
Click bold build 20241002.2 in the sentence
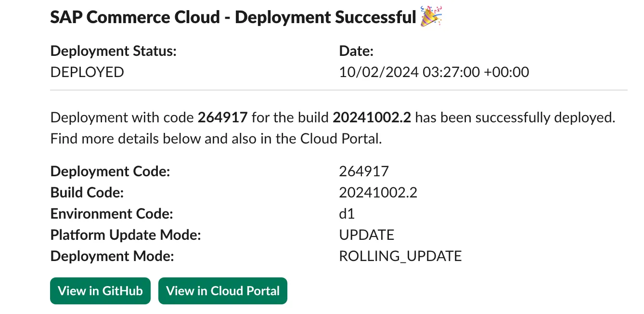[372, 118]
